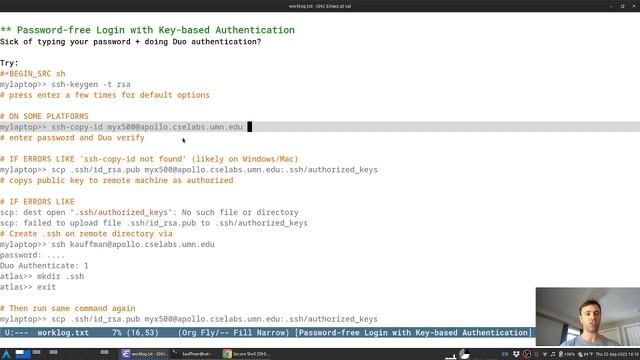Viewport: 640px width, 360px height.
Task: Click the 'Duo Authenticate: 1' line
Action: (x=44, y=266)
